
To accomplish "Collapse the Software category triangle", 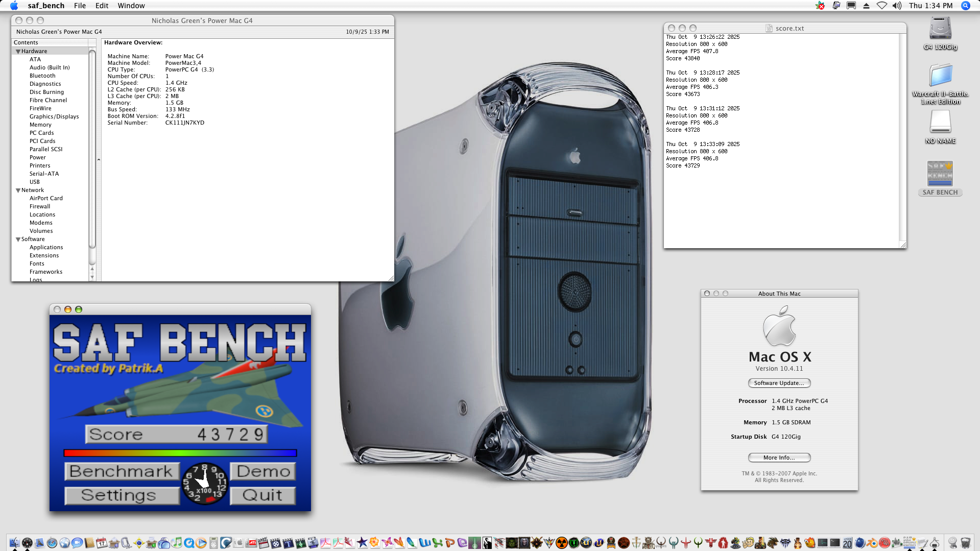I will coord(18,239).
